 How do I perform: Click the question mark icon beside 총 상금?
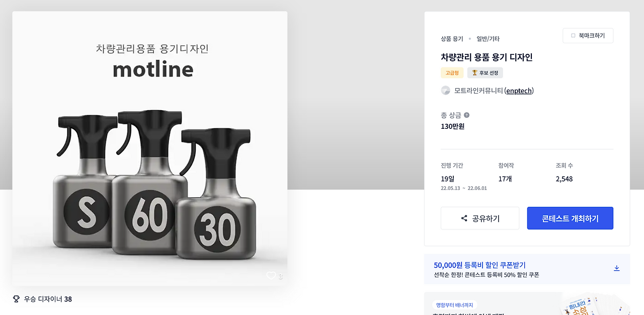466,115
